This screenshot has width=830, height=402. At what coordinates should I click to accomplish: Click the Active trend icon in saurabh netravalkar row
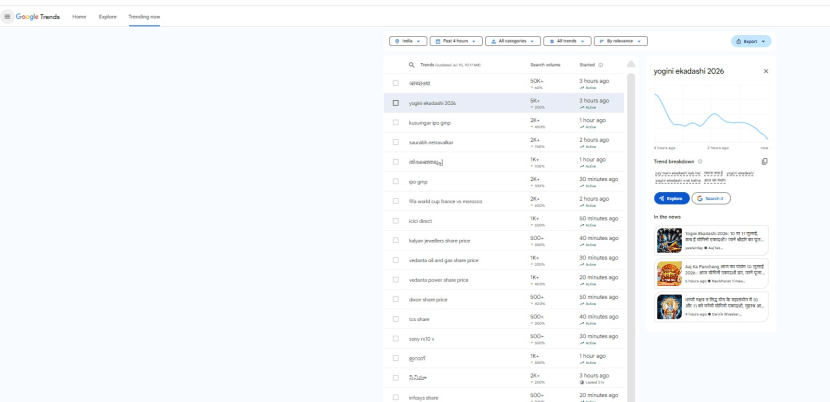(x=582, y=147)
